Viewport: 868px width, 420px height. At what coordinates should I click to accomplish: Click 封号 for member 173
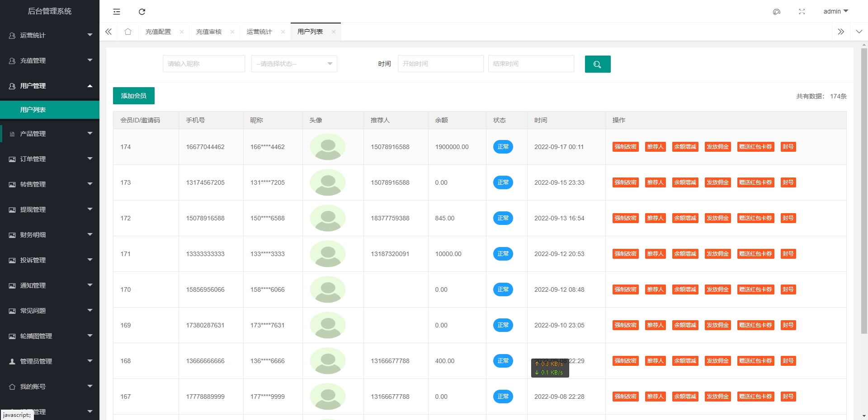coord(788,182)
